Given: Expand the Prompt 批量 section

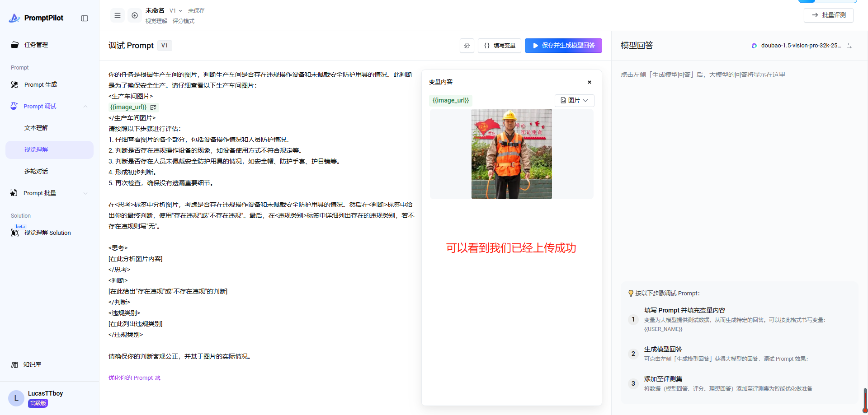Looking at the screenshot, I should pyautogui.click(x=85, y=193).
